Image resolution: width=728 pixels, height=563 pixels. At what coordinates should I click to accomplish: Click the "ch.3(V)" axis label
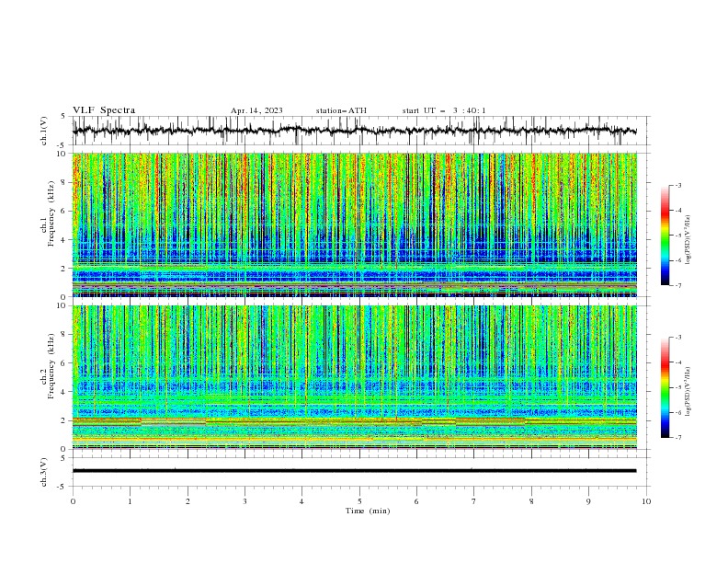click(44, 472)
